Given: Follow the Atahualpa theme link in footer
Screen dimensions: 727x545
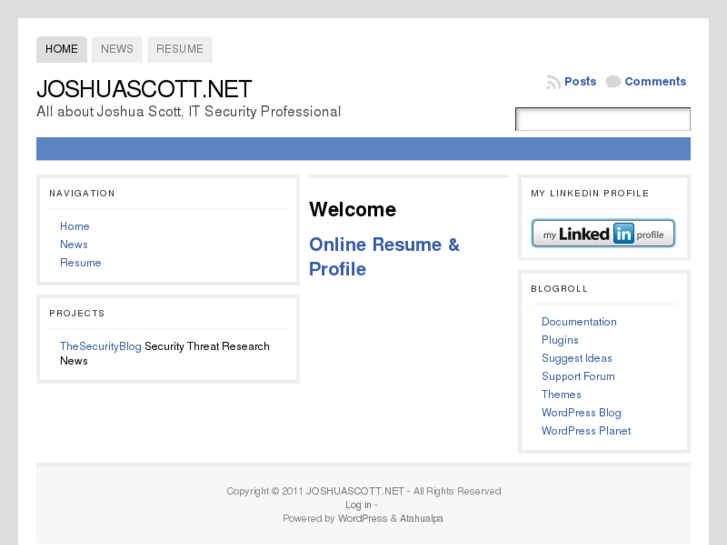Looking at the screenshot, I should pos(421,519).
